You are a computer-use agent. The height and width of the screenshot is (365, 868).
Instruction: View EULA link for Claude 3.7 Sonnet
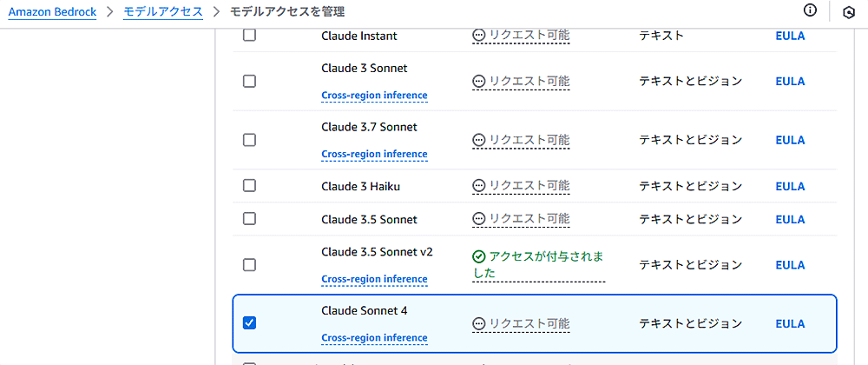tap(790, 140)
